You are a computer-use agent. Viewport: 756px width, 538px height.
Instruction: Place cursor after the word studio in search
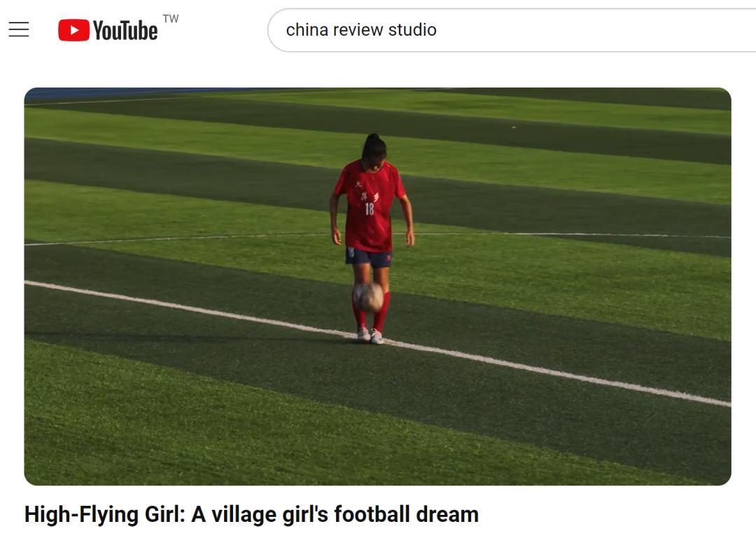437,30
